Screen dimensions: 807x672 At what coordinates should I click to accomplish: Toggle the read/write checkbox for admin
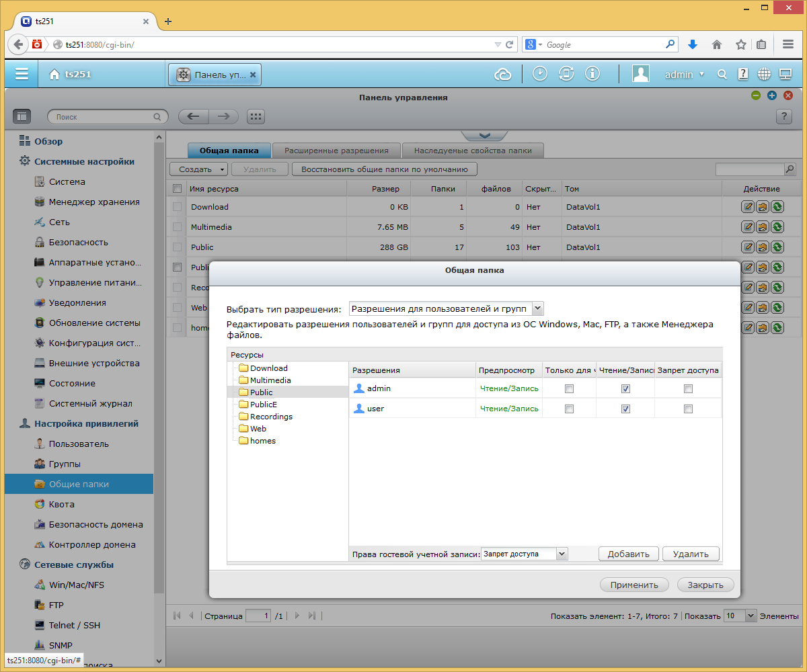(x=625, y=388)
